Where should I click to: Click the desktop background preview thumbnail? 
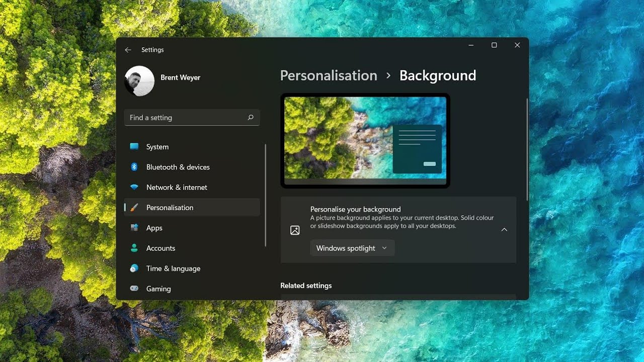coord(365,141)
